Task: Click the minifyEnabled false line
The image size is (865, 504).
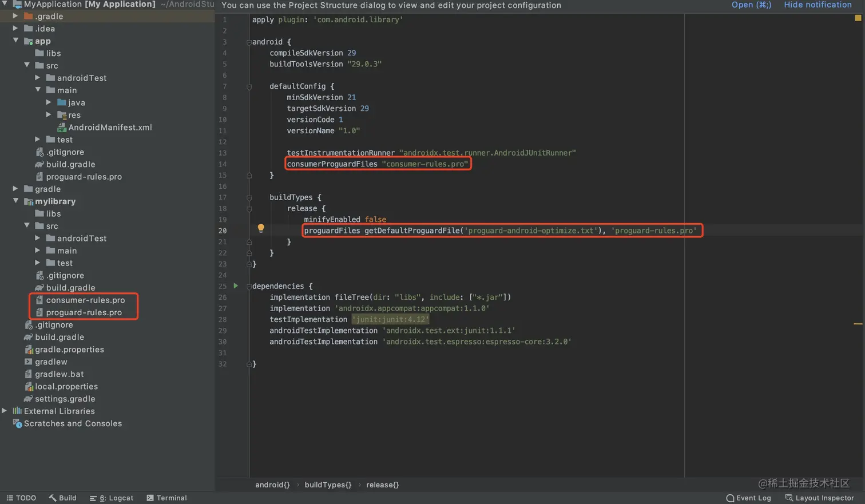Action: [x=345, y=219]
